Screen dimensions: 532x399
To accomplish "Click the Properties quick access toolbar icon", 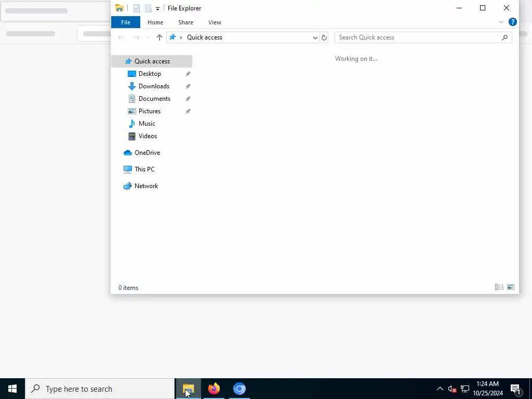I will [x=137, y=8].
